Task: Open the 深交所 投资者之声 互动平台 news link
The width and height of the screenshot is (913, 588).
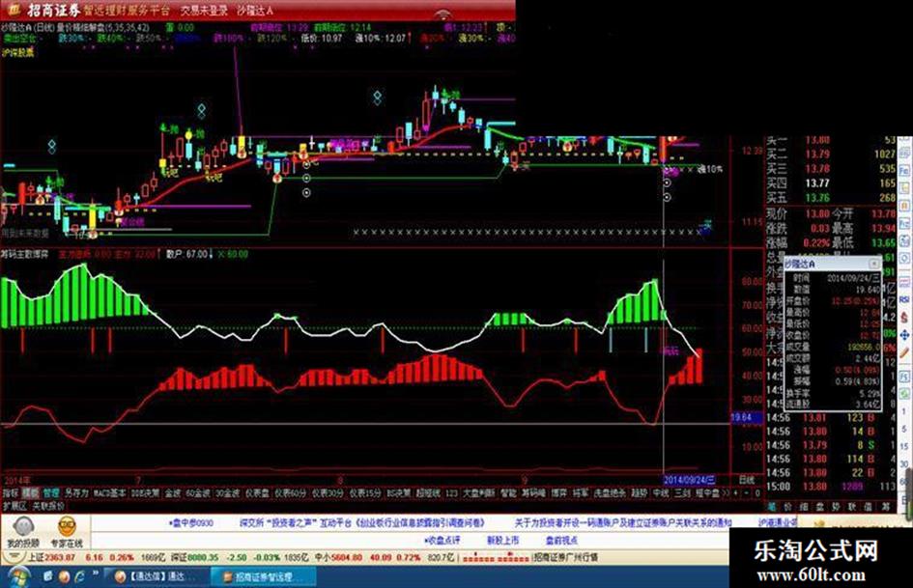Action: 361,522
